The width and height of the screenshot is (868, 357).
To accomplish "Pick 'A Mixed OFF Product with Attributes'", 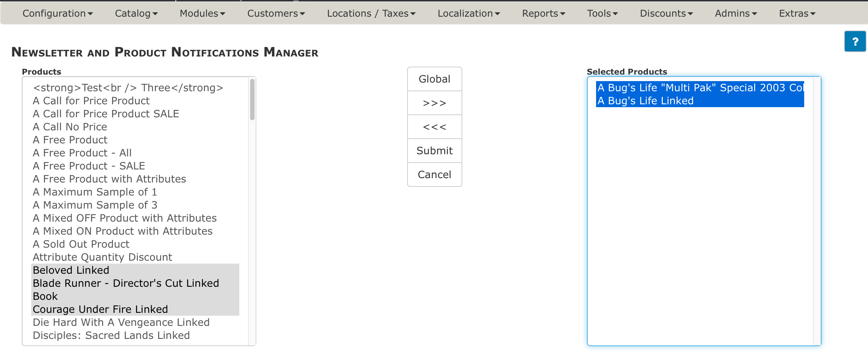I will (x=136, y=218).
